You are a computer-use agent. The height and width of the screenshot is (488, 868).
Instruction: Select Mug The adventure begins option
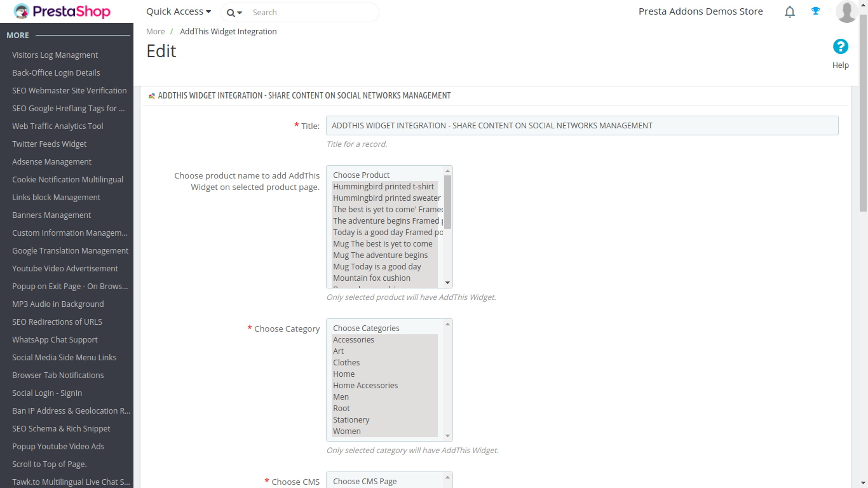click(x=384, y=255)
